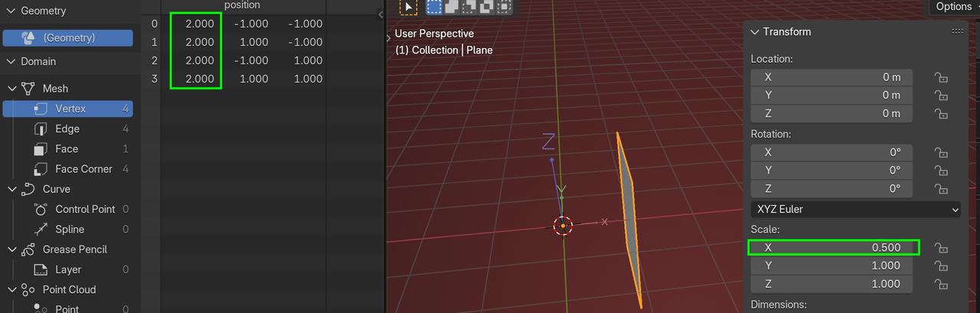This screenshot has width=980, height=313.
Task: Collapse the Domain section
Action: tap(11, 61)
